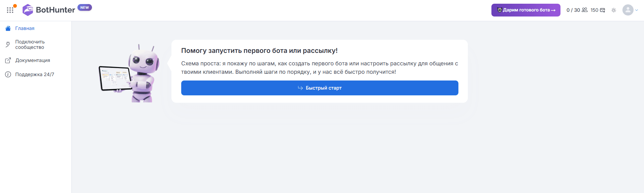This screenshot has width=644, height=193.
Task: Click heading 'Помогу запустить первого бота или рассылку!'
Action: (x=259, y=51)
